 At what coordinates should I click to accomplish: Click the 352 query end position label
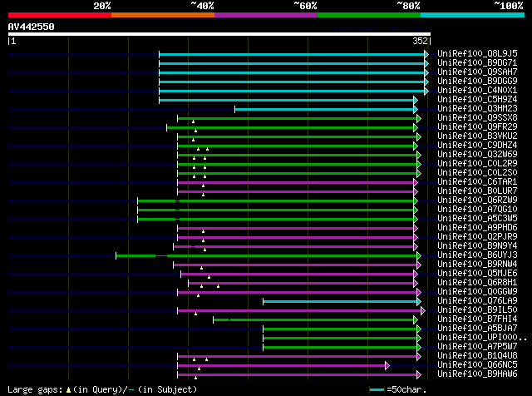coord(420,41)
